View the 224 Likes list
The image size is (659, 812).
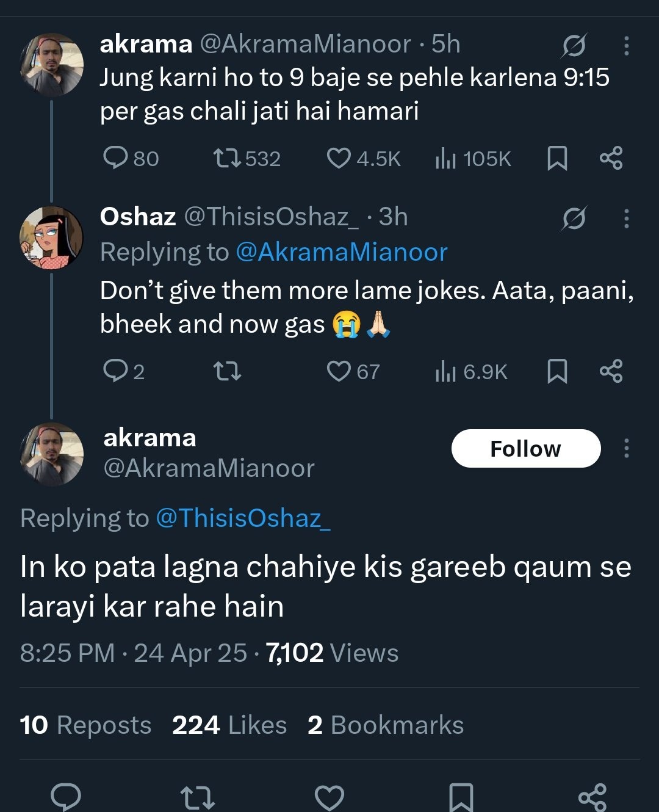[229, 725]
